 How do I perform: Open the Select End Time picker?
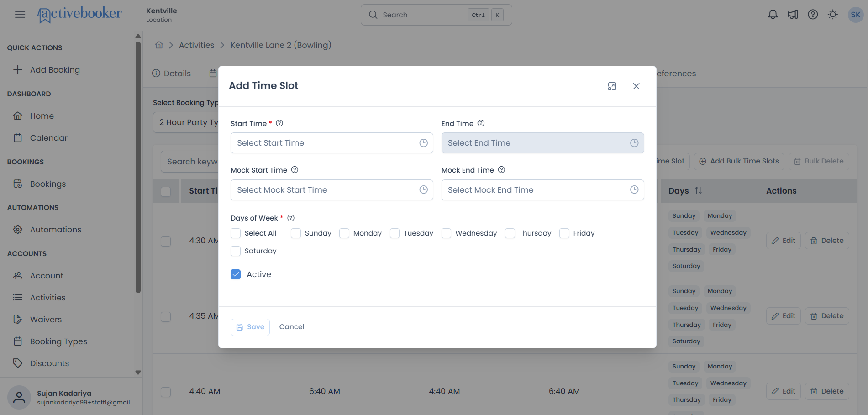click(542, 143)
